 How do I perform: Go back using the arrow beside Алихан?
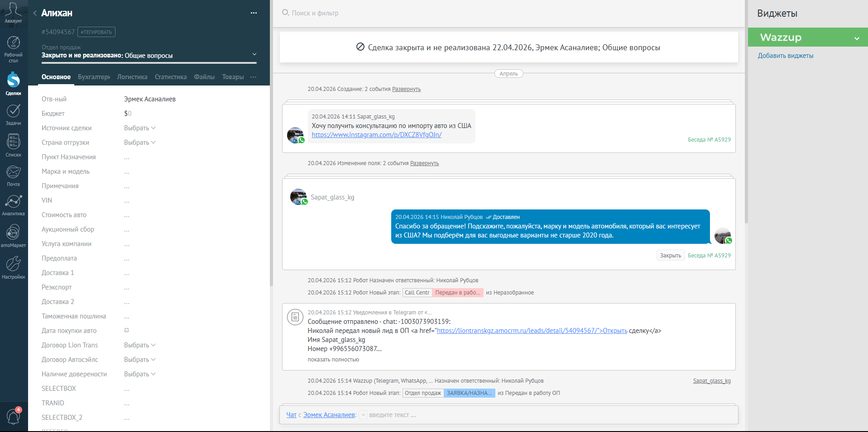pyautogui.click(x=35, y=13)
